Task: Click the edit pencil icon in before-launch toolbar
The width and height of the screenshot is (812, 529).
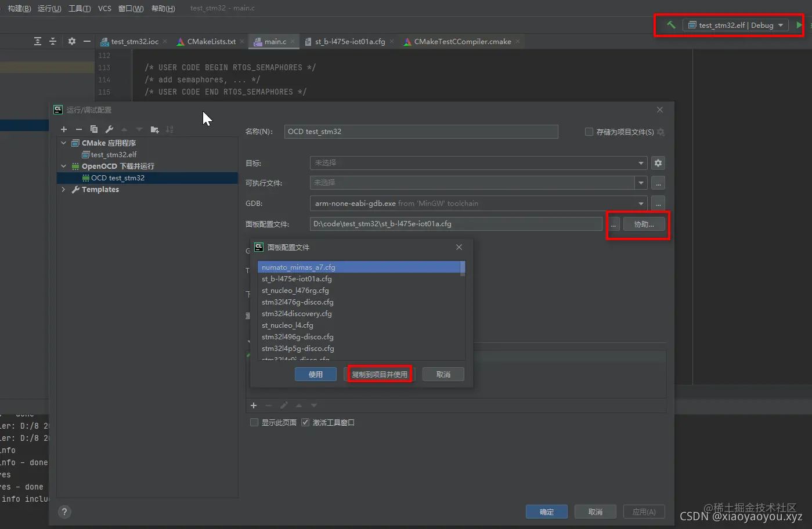Action: [284, 405]
